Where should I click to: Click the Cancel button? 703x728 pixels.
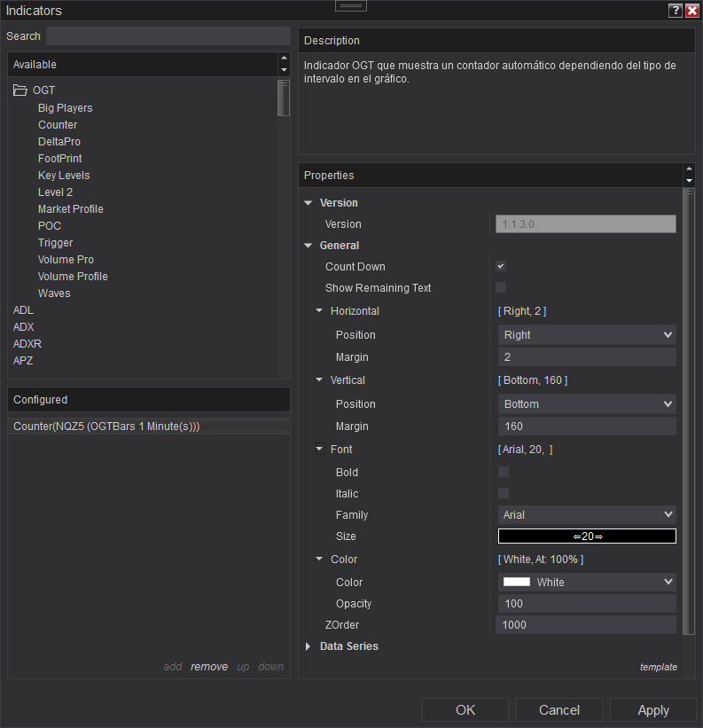[x=559, y=710]
